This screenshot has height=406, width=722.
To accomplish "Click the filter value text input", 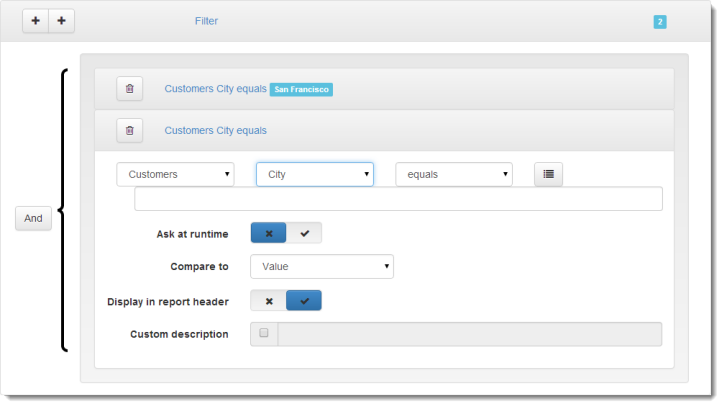I will [x=398, y=199].
